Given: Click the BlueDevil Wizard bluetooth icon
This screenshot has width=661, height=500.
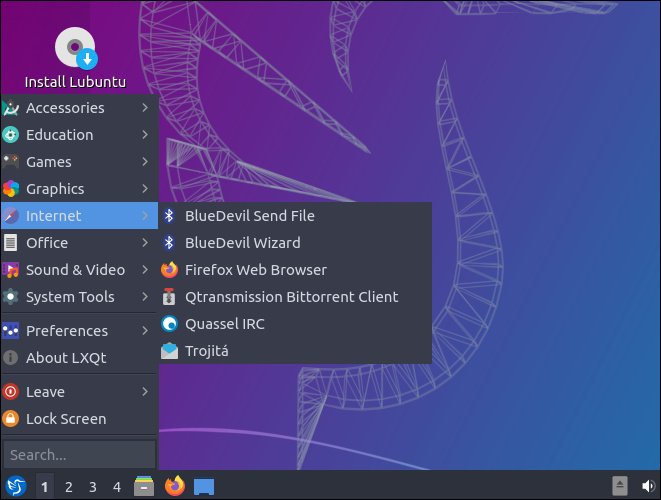Looking at the screenshot, I should tap(169, 243).
